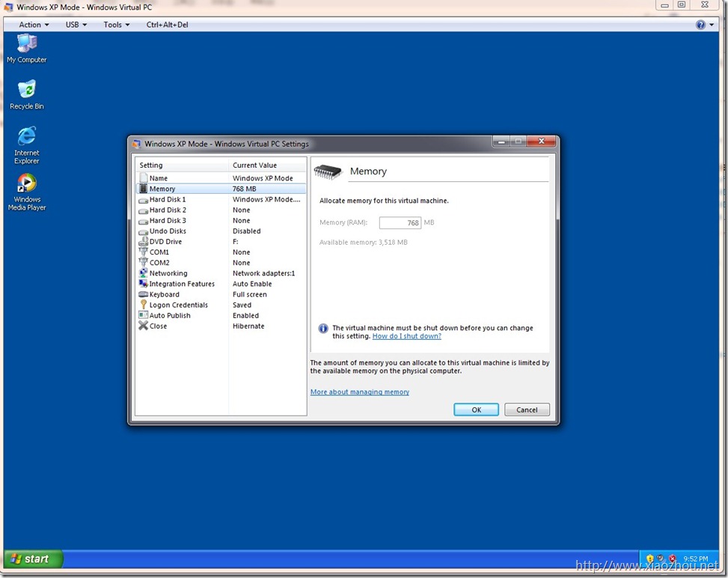
Task: Click the COM2 port icon
Action: point(144,263)
